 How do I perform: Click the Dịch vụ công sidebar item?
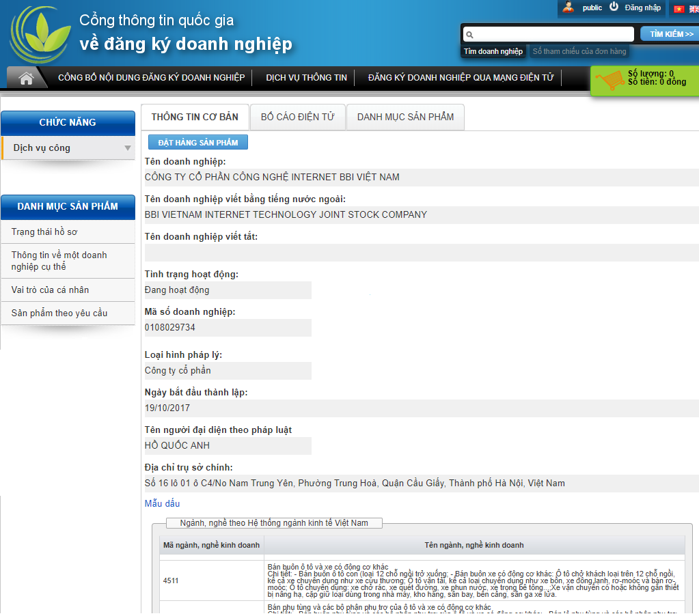click(68, 148)
